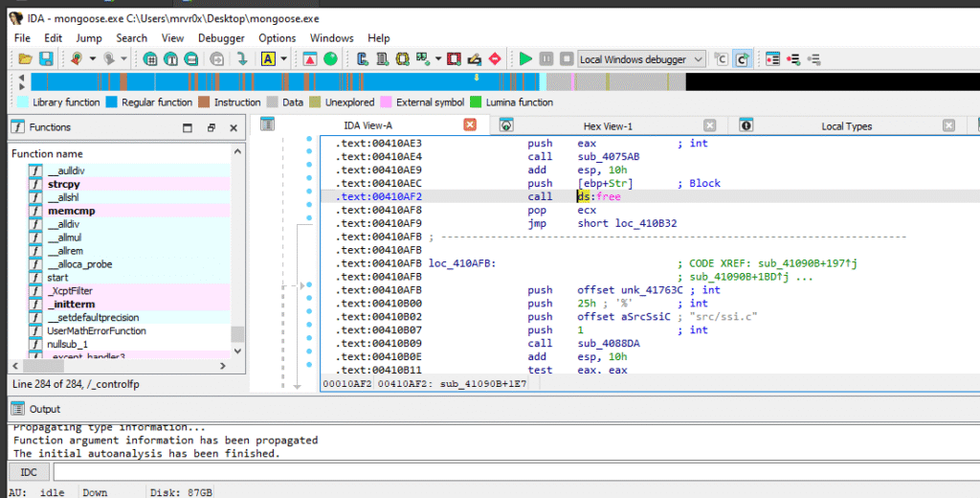
Task: Click the greyed circle arrow icon
Action: pos(217,58)
